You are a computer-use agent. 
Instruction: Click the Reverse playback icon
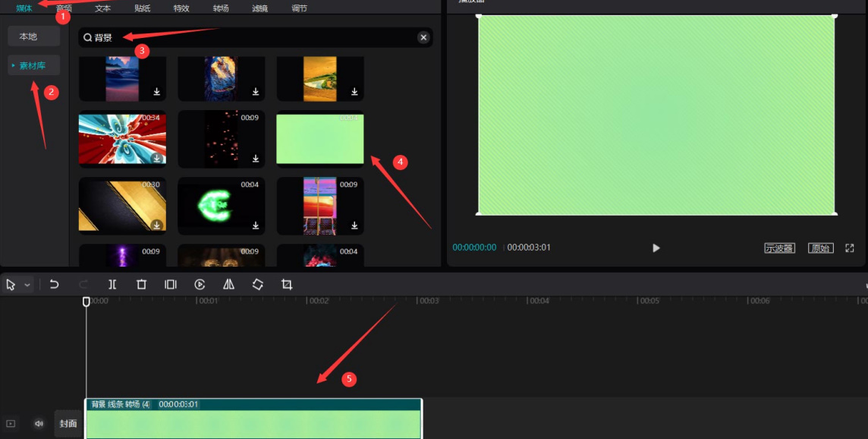(200, 284)
